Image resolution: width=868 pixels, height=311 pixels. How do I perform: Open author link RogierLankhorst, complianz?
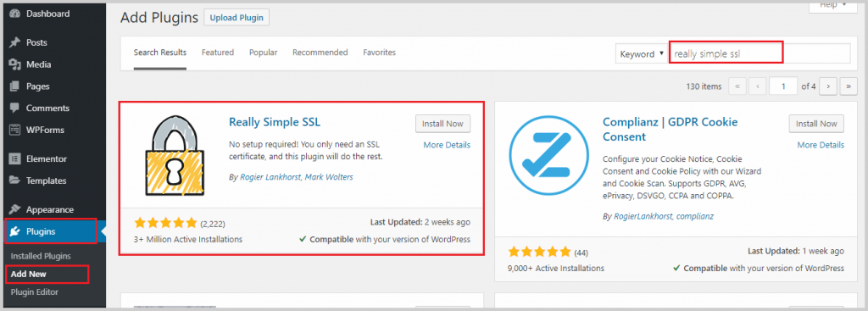coord(664,216)
